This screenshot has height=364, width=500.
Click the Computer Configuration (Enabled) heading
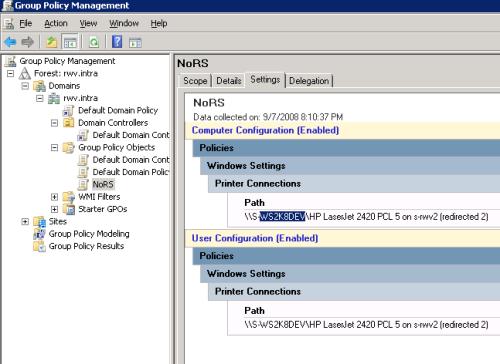pyautogui.click(x=265, y=130)
